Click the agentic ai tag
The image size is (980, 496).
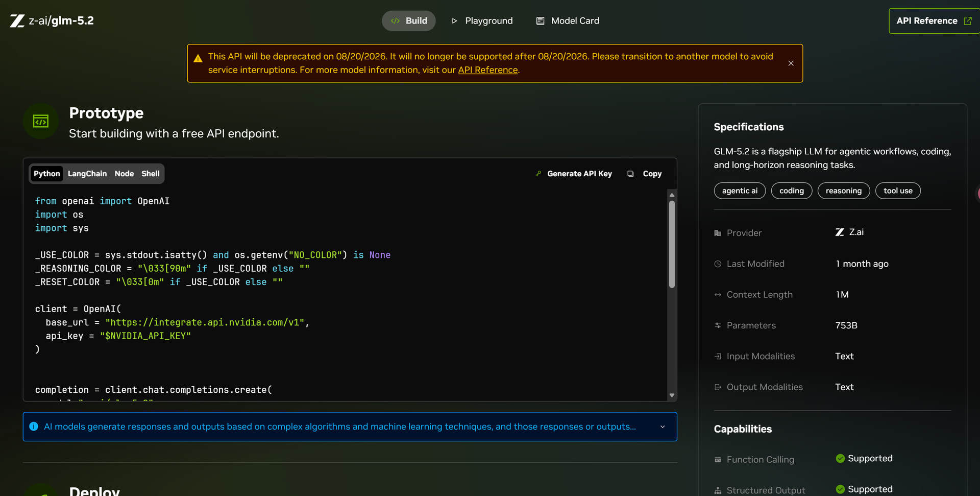point(740,191)
